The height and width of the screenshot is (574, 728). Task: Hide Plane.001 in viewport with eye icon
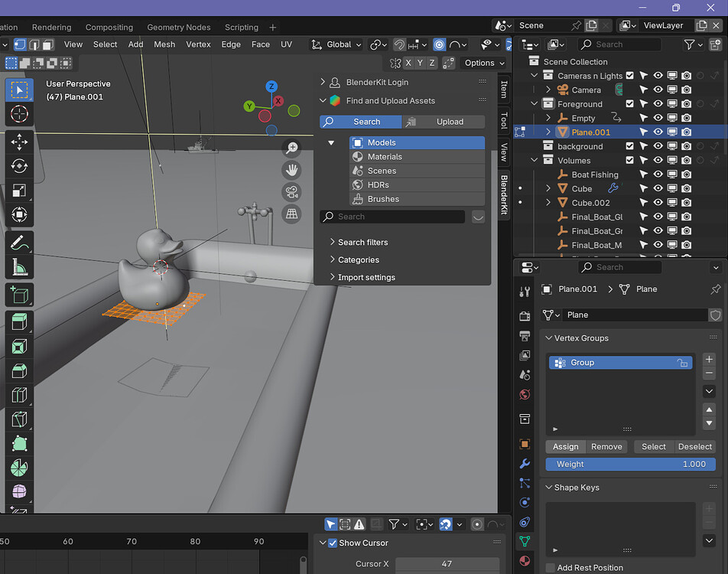click(658, 132)
